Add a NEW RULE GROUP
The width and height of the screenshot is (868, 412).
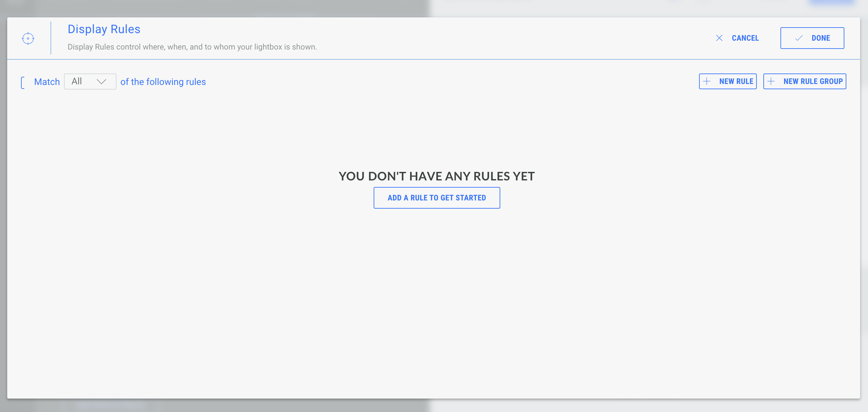pyautogui.click(x=804, y=81)
